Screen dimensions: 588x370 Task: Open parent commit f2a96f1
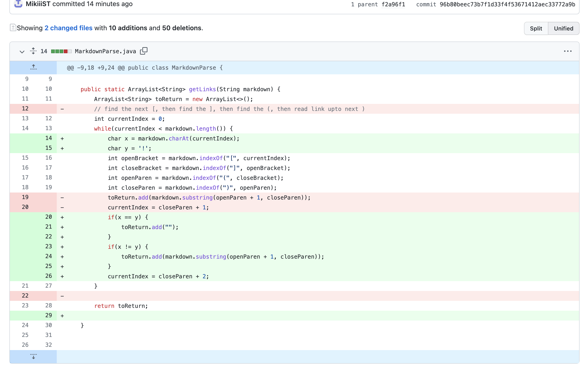[x=393, y=4]
